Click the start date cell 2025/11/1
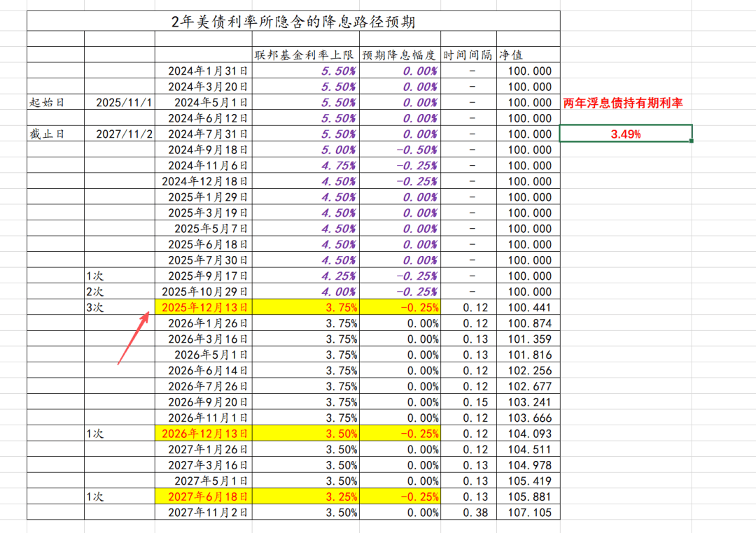The width and height of the screenshot is (756, 533). tap(119, 102)
